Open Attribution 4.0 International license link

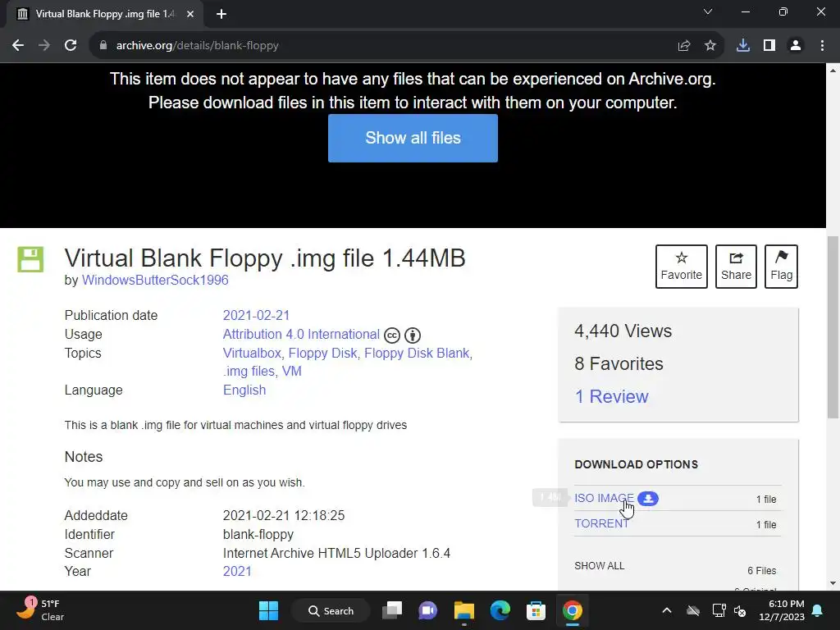click(x=301, y=335)
